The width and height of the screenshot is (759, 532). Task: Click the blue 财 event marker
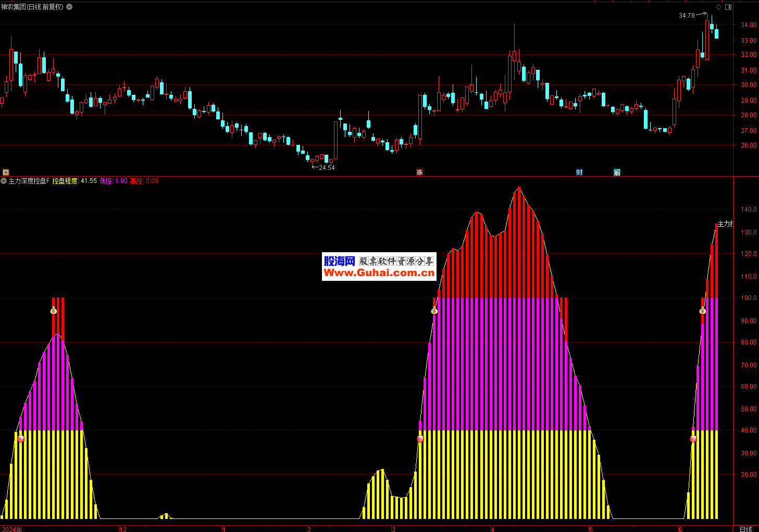pyautogui.click(x=579, y=172)
